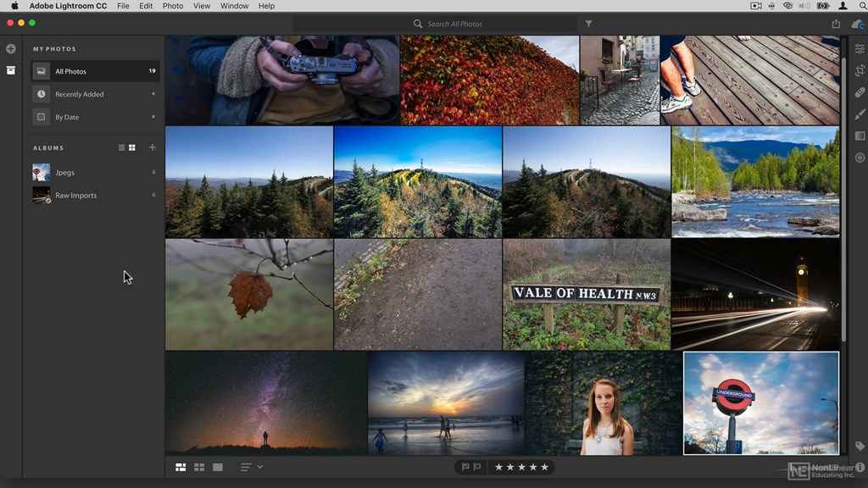This screenshot has height=488, width=868.
Task: Open the View menu
Action: [202, 6]
